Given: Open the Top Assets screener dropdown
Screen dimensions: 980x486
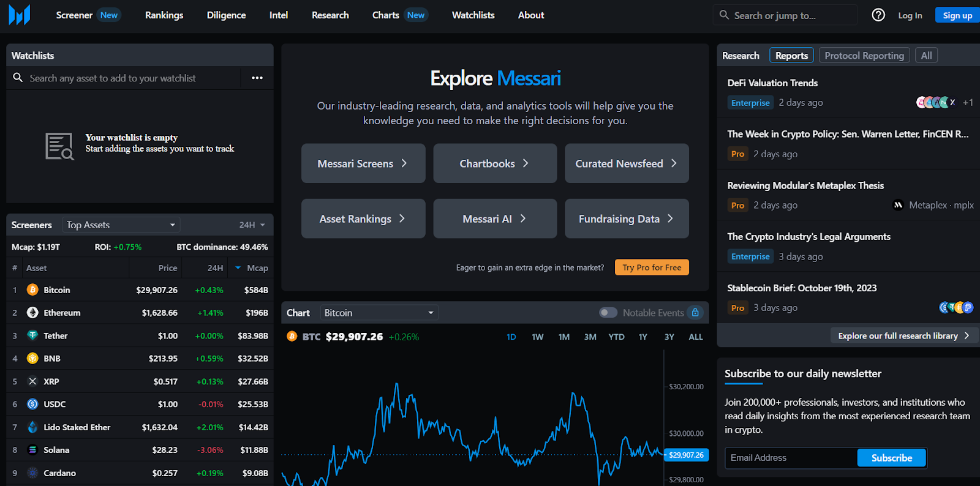Looking at the screenshot, I should coord(121,225).
